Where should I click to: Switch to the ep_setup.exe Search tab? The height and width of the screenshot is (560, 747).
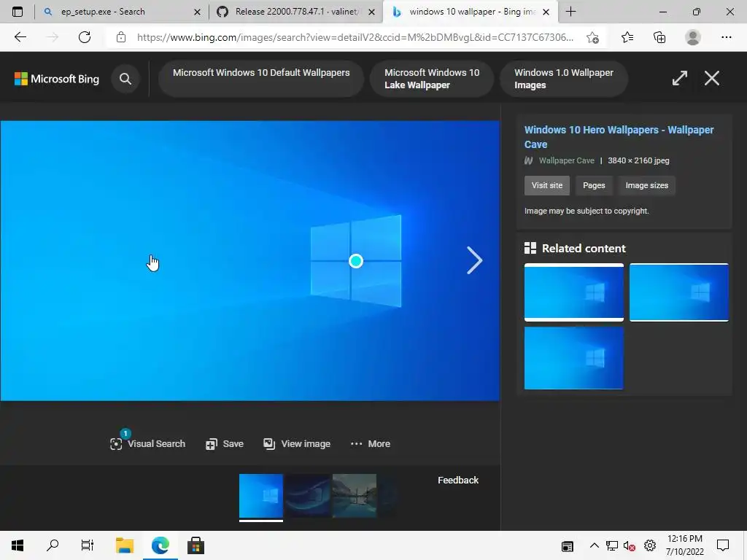pyautogui.click(x=122, y=12)
